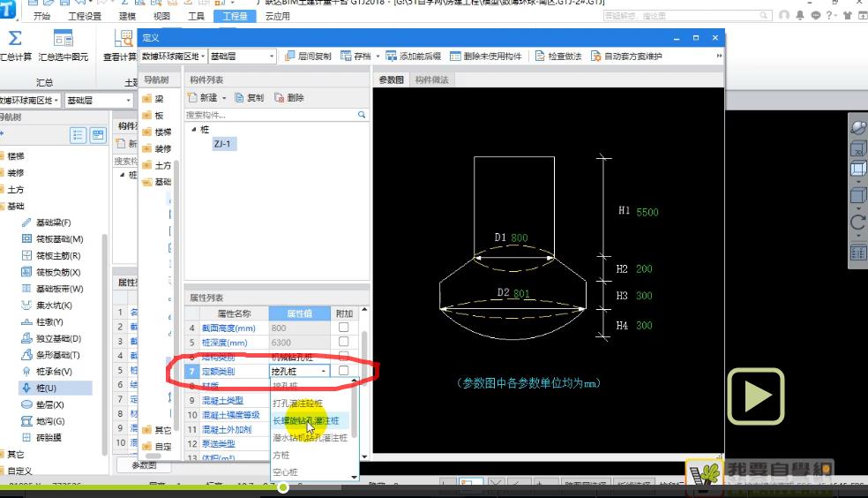Screen dimensions: 868x498
Task: Open the 云应用 ribbon tab
Action: coord(277,16)
